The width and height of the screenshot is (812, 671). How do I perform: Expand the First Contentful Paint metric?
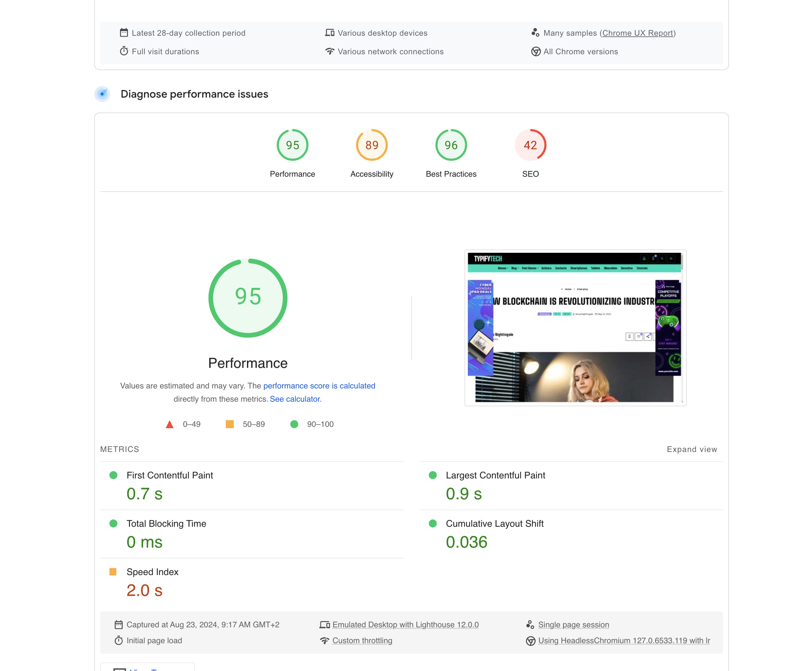click(x=170, y=475)
